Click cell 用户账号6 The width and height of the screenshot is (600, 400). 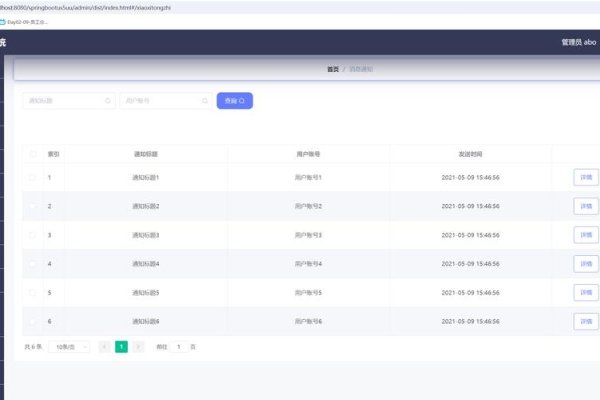pos(308,321)
